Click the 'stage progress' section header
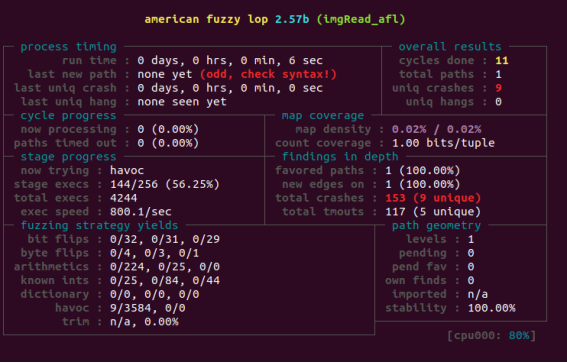567x363 pixels. coord(68,157)
